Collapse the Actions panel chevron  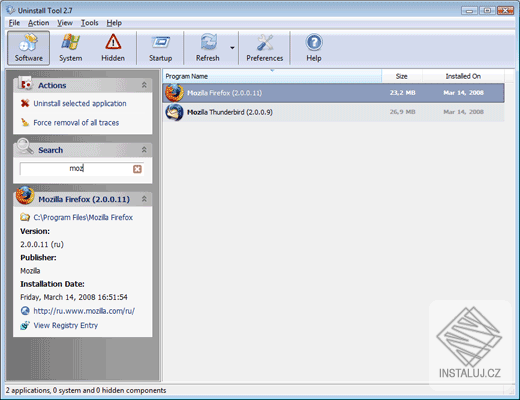click(x=144, y=85)
